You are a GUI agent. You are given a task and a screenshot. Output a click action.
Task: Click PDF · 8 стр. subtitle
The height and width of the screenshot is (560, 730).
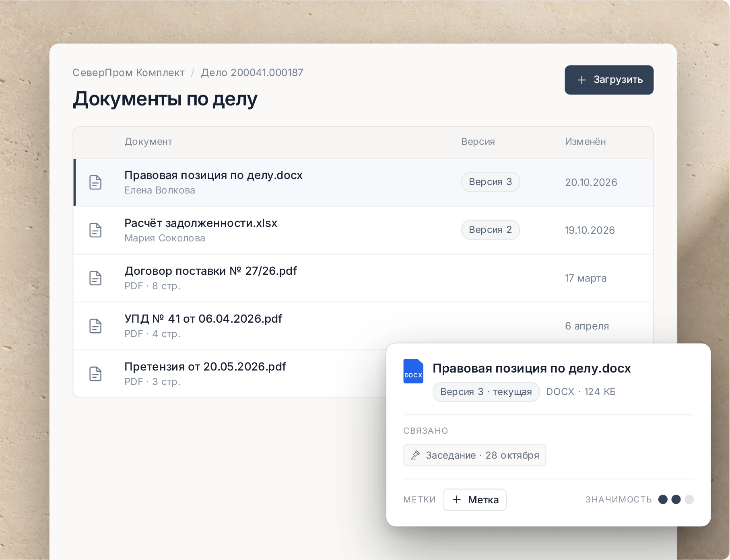[152, 286]
